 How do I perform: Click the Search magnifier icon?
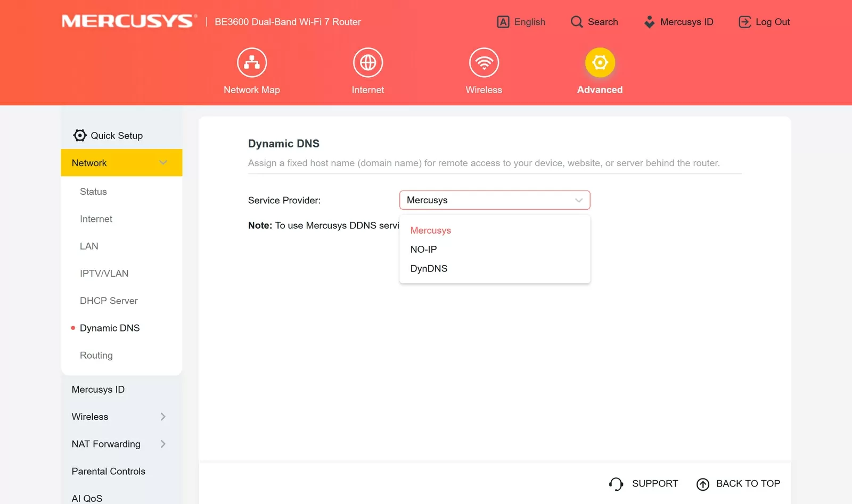click(577, 22)
